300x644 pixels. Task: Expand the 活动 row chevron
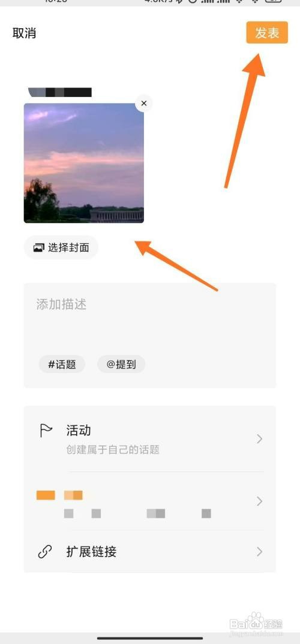pos(260,439)
